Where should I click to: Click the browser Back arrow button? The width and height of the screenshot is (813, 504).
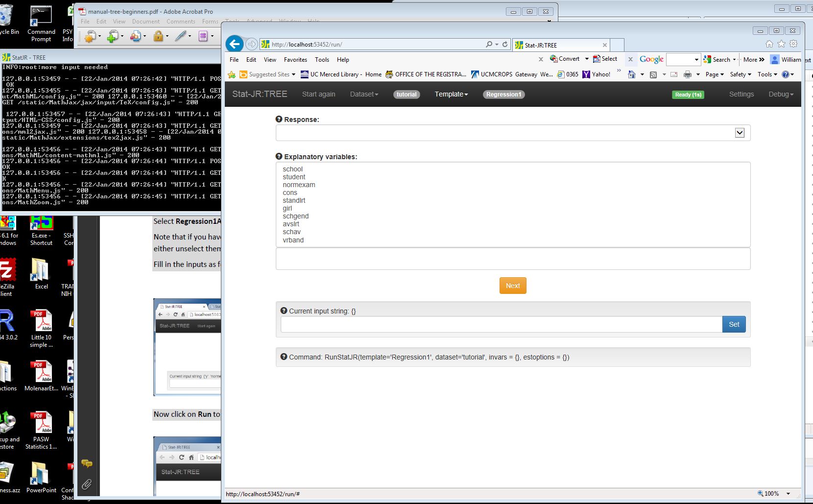(x=235, y=44)
